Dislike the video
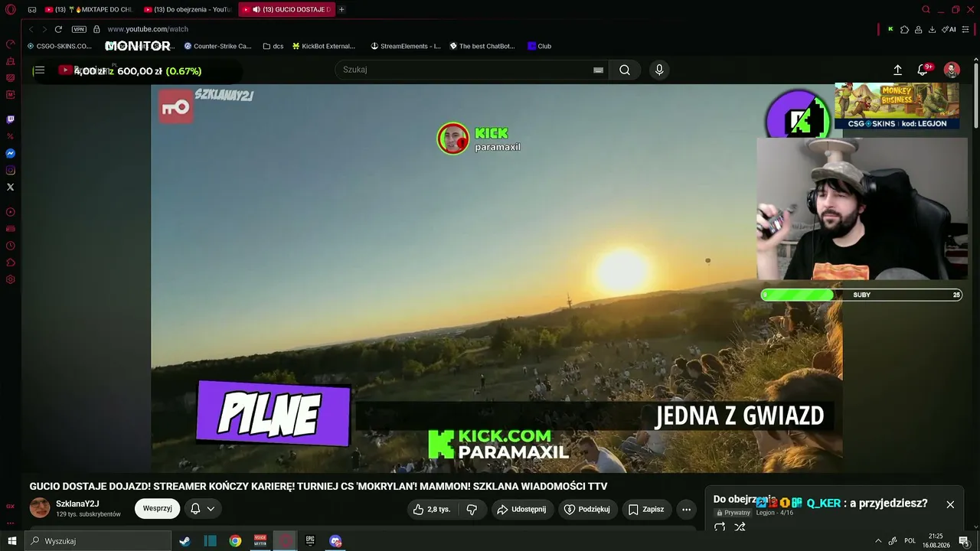980x551 pixels. pos(472,509)
